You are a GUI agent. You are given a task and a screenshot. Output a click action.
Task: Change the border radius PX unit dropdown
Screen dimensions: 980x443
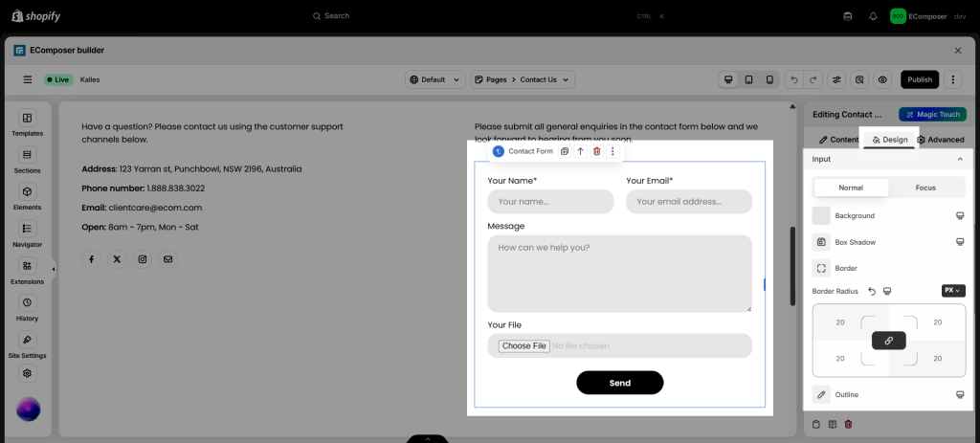coord(953,290)
